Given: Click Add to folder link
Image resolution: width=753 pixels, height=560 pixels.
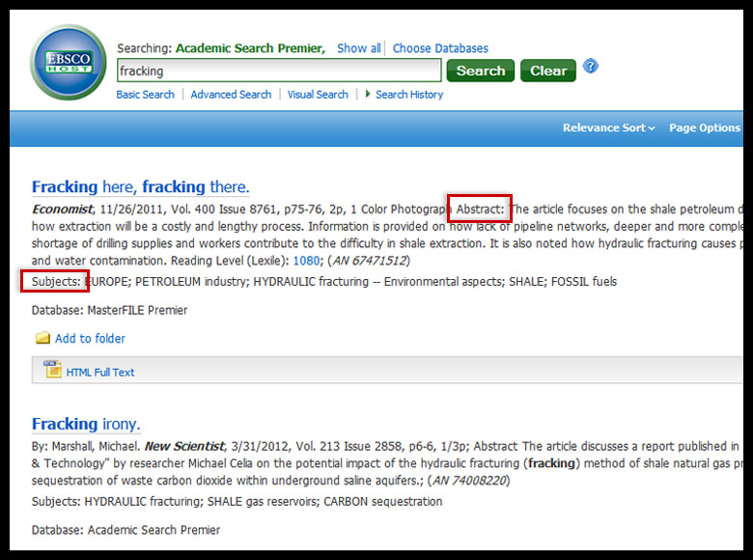Looking at the screenshot, I should pyautogui.click(x=90, y=339).
